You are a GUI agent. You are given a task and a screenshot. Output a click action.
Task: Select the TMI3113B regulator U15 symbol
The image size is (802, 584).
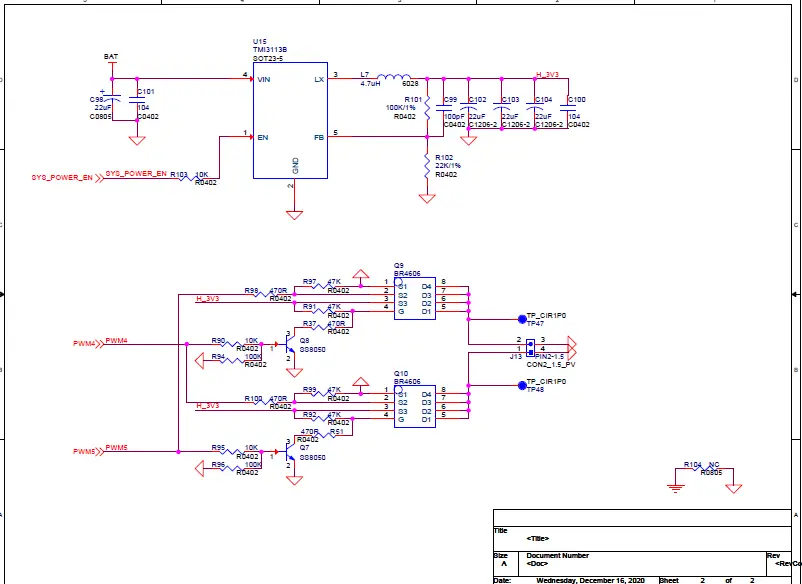pyautogui.click(x=288, y=120)
